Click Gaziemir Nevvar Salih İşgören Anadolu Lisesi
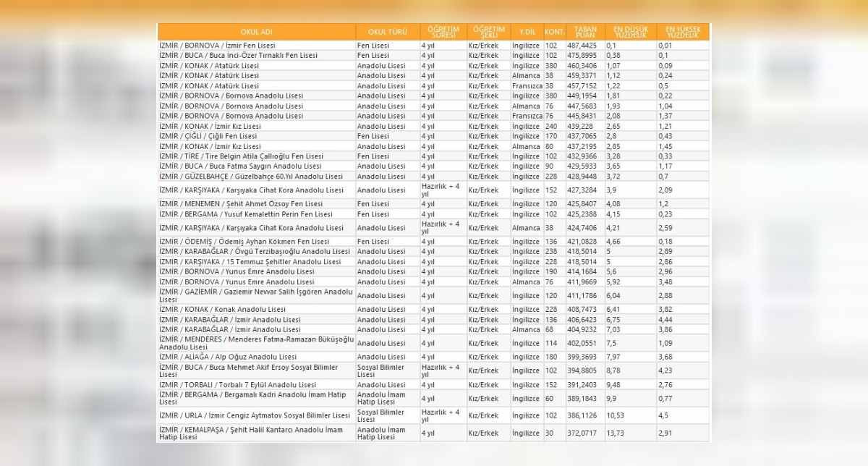868x466 pixels. (256, 295)
